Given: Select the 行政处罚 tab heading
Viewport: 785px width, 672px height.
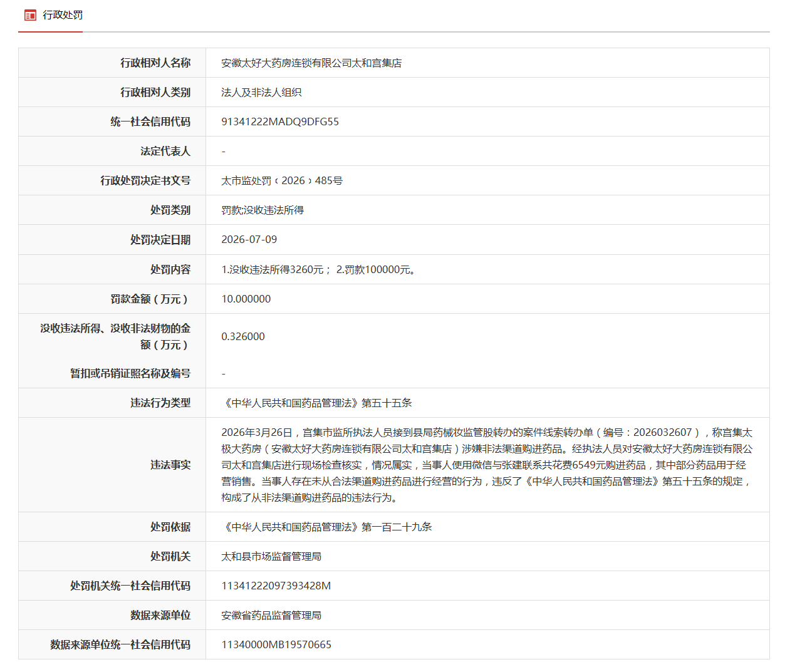Looking at the screenshot, I should coord(63,15).
